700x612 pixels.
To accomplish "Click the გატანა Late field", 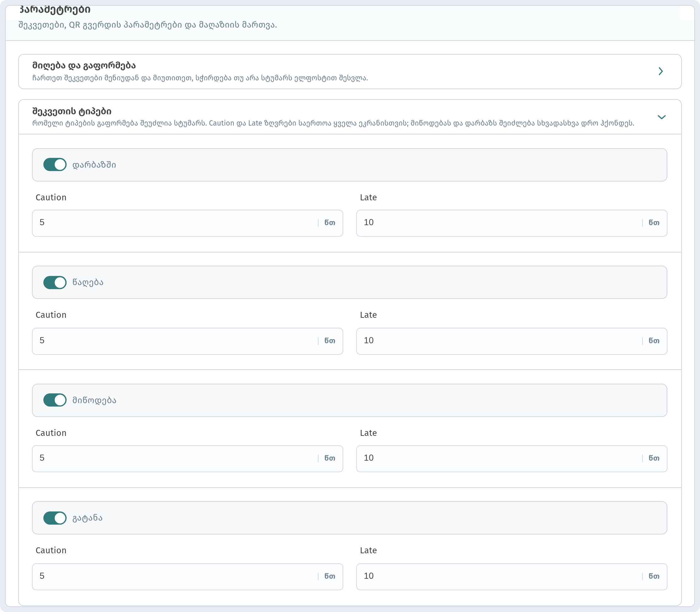I will (512, 577).
